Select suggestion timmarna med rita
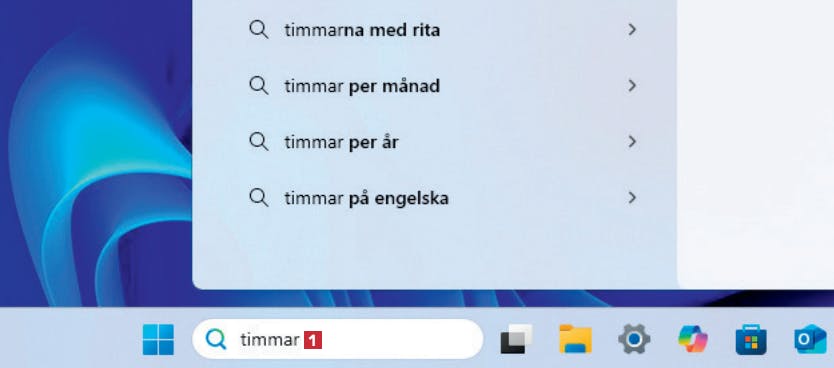 point(435,30)
